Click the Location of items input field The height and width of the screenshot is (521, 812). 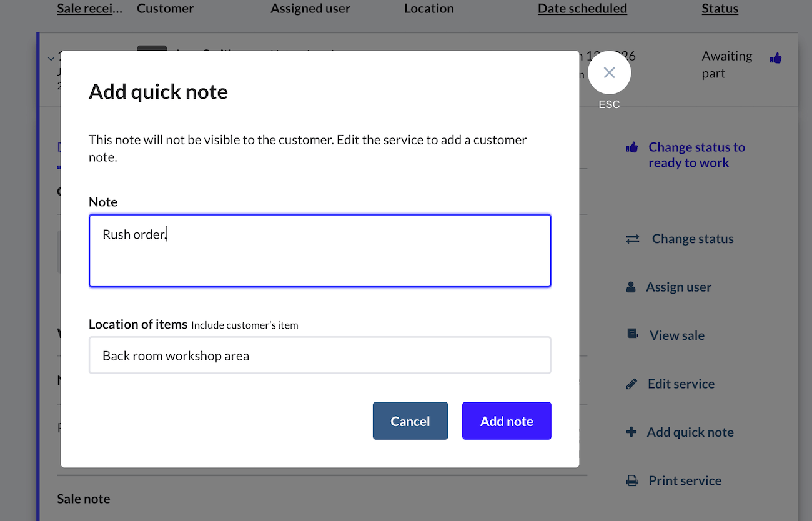tap(320, 355)
